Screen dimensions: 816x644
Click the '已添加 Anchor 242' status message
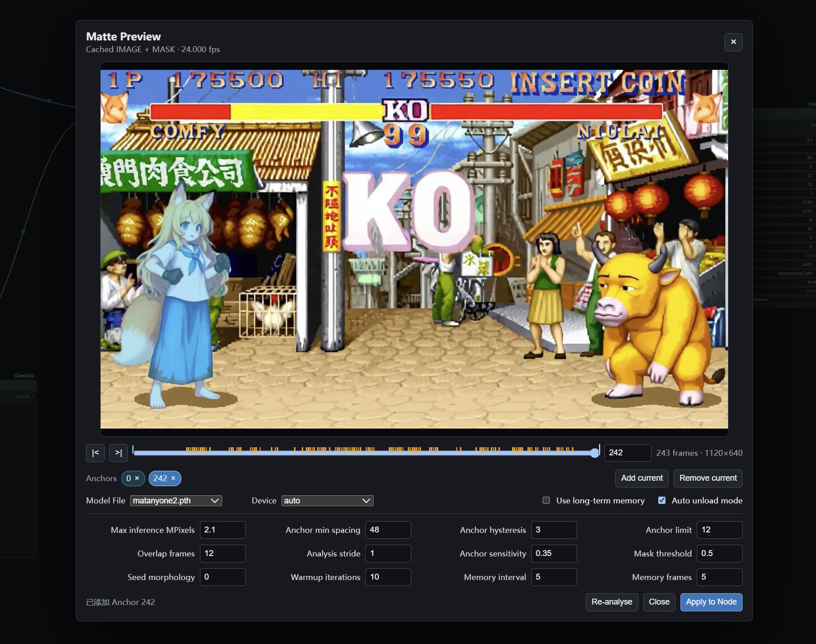[121, 602]
